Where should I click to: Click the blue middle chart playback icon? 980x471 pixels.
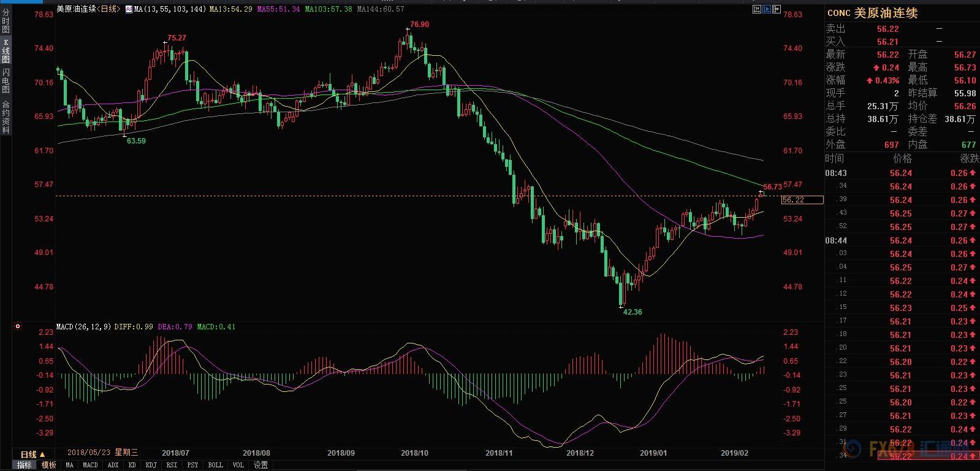point(767,9)
